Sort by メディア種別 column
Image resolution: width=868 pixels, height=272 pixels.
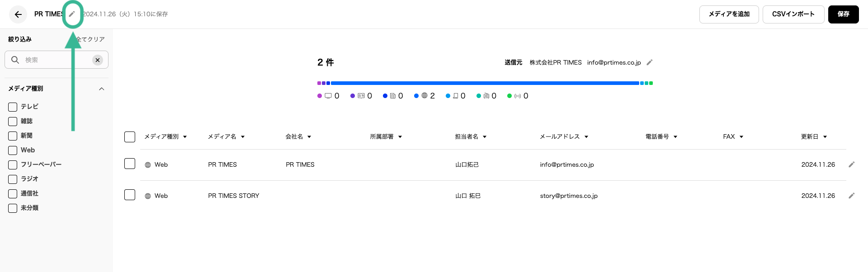point(165,136)
